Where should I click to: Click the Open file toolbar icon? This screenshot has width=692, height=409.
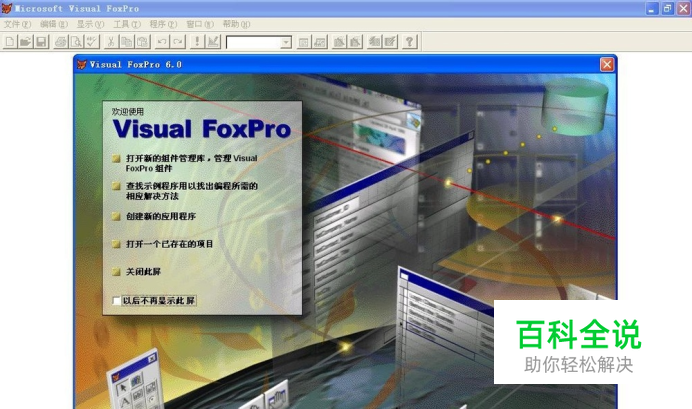26,42
